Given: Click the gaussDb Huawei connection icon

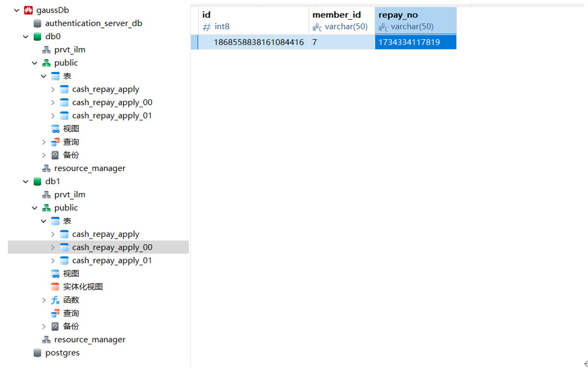Looking at the screenshot, I should tap(28, 10).
